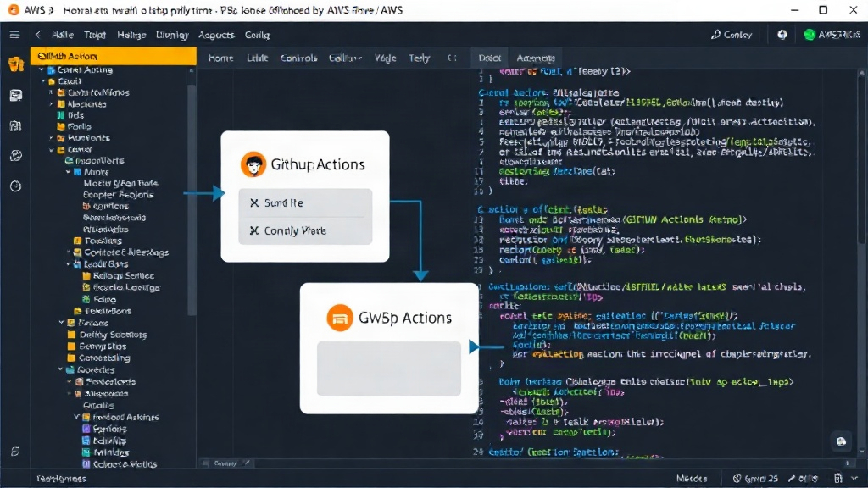868x488 pixels.
Task: Click the file tree vertical scrollbar
Action: tap(192, 199)
